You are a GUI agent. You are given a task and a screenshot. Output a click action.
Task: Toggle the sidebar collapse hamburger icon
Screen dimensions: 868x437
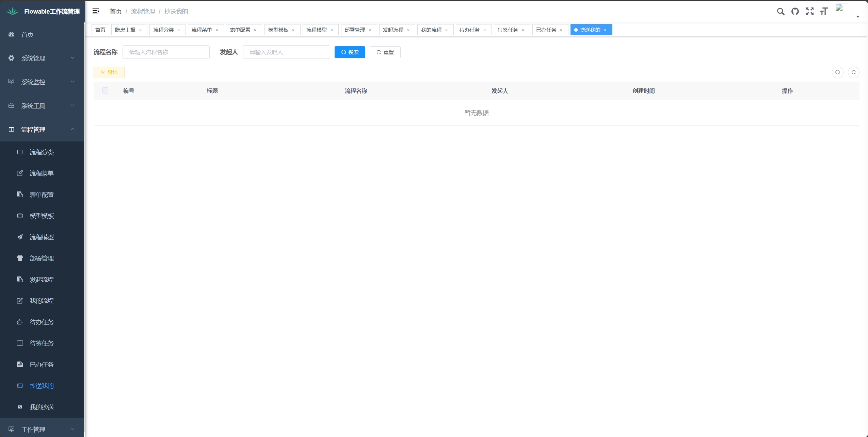96,12
